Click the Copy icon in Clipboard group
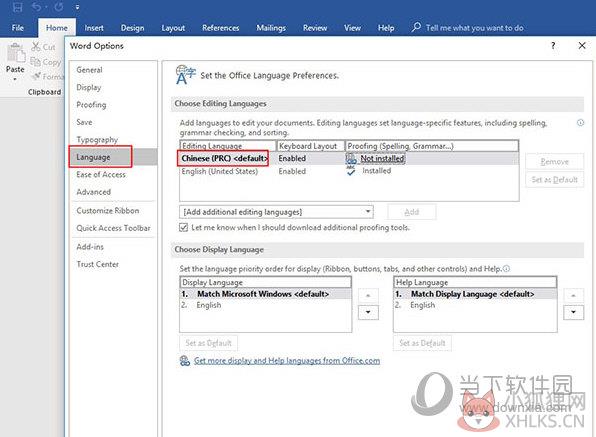Image resolution: width=596 pixels, height=437 pixels. click(x=35, y=61)
